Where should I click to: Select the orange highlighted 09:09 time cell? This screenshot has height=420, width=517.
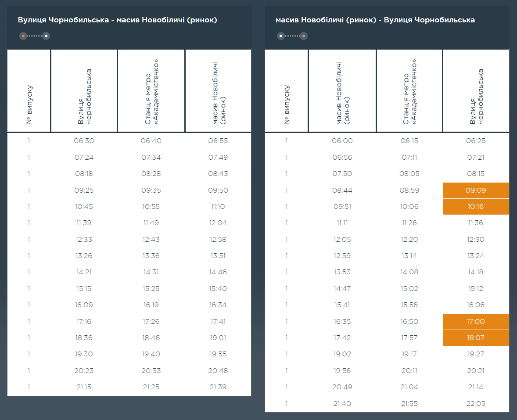(x=476, y=190)
